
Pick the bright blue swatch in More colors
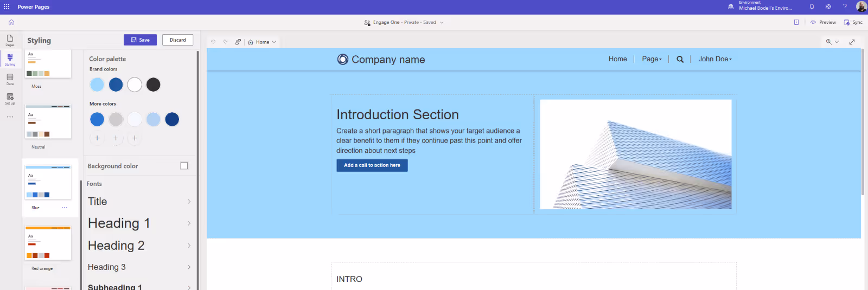coord(97,119)
